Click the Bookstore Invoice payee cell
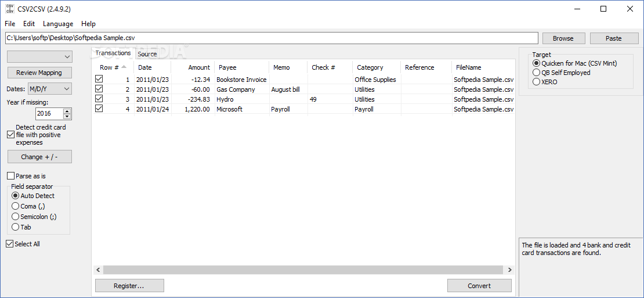Screen dimensions: 644x298 [x=241, y=80]
